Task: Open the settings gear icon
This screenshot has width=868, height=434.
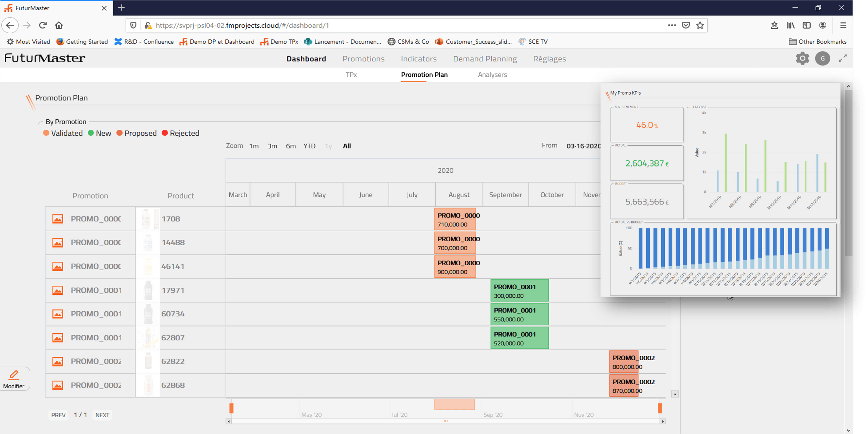Action: pyautogui.click(x=802, y=58)
